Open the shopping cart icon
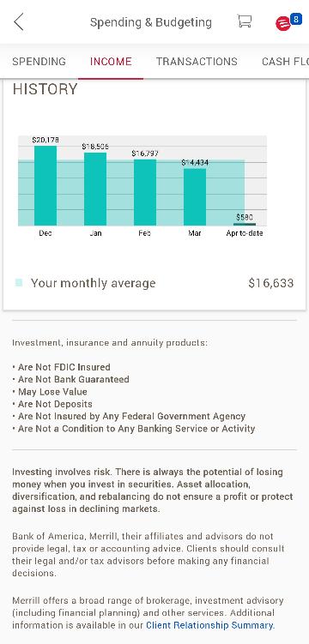The image size is (309, 644). [244, 21]
